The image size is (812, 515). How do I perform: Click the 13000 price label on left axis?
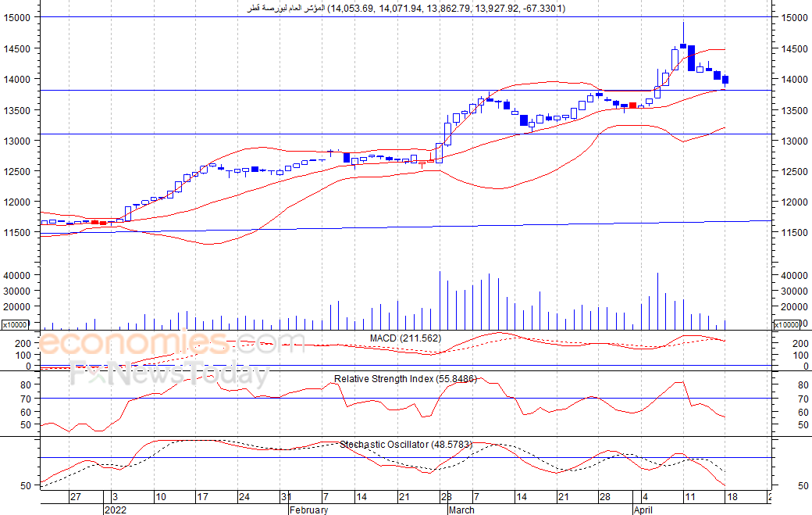pyautogui.click(x=17, y=141)
